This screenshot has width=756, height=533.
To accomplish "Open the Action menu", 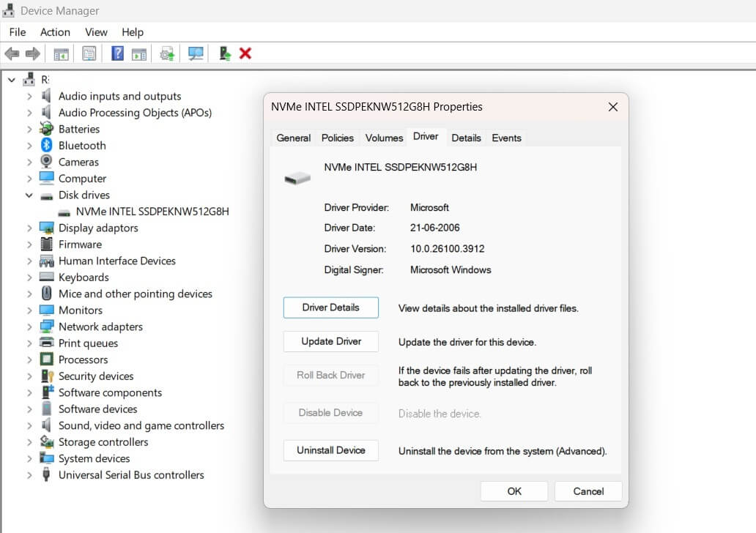I will (55, 32).
